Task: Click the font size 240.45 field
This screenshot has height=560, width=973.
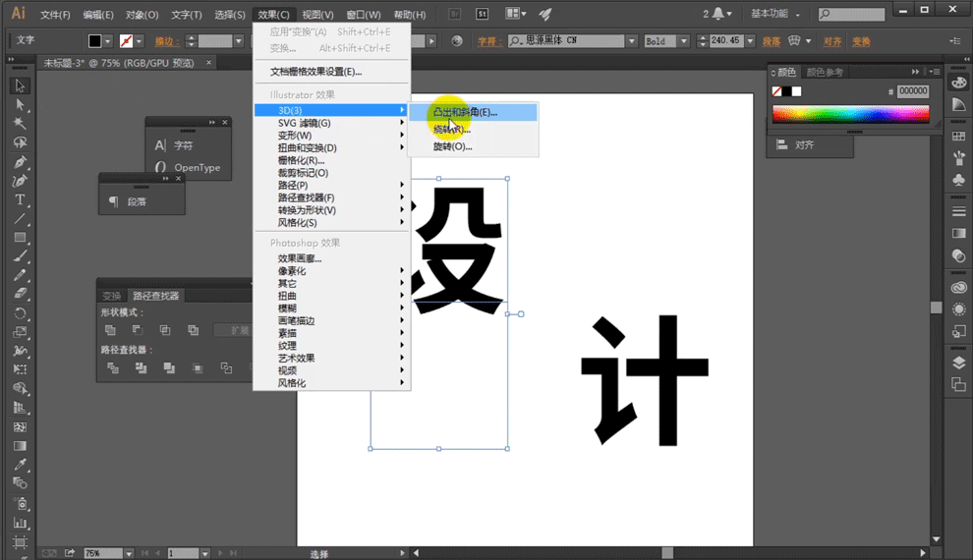Action: coord(725,41)
